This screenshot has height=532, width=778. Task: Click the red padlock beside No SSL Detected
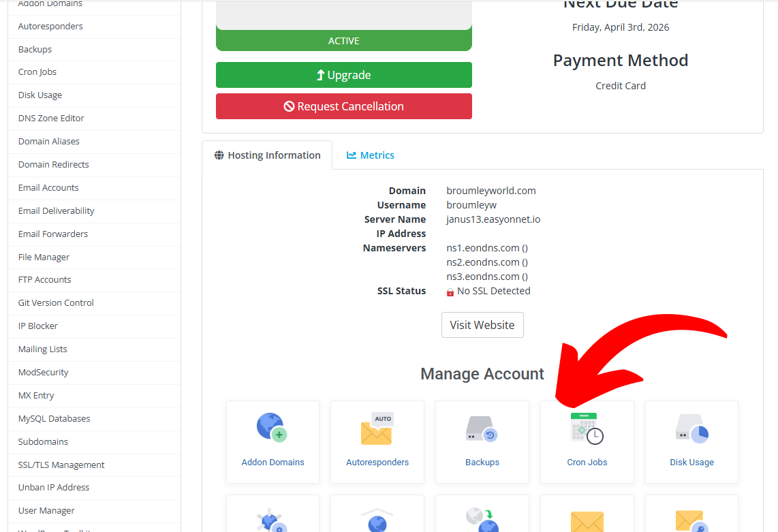(450, 291)
